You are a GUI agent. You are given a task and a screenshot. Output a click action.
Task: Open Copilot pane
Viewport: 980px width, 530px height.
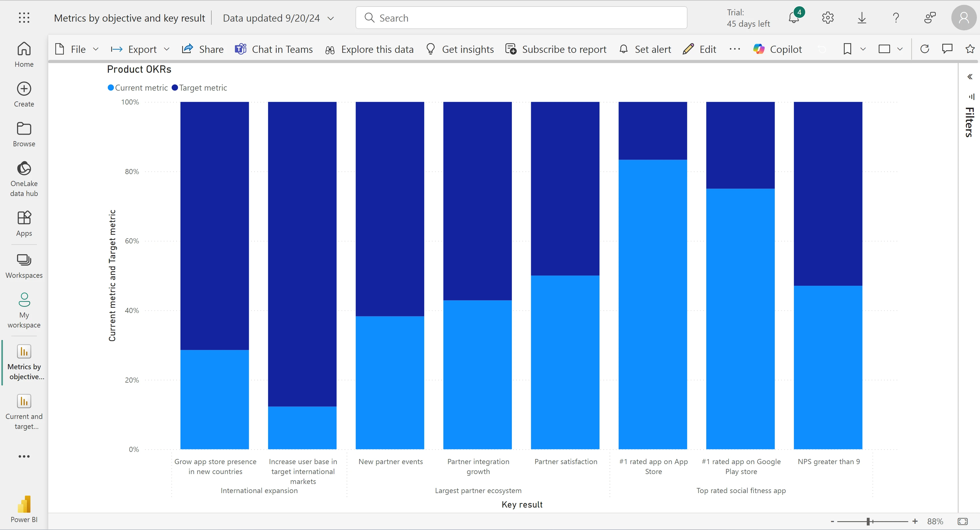pyautogui.click(x=778, y=49)
